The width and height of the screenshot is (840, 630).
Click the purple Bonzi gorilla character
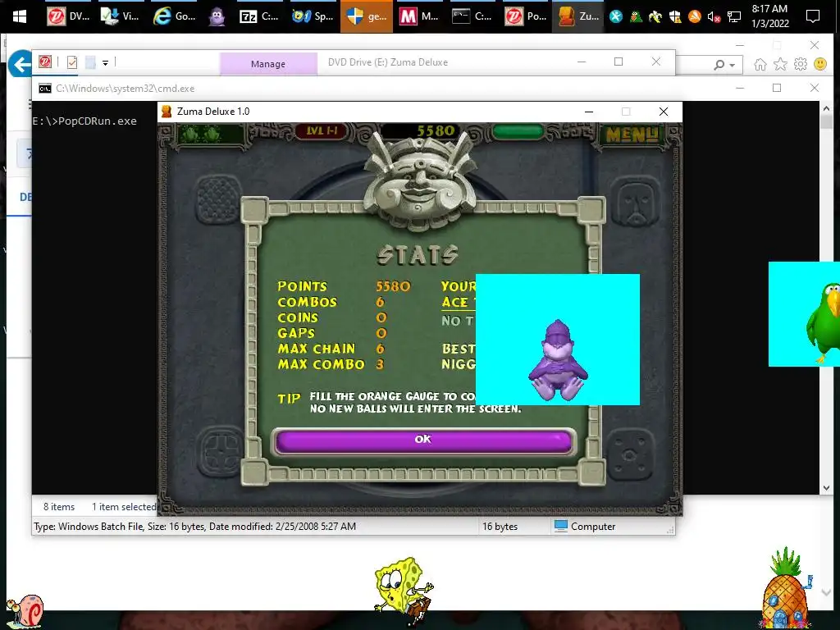[x=558, y=361]
